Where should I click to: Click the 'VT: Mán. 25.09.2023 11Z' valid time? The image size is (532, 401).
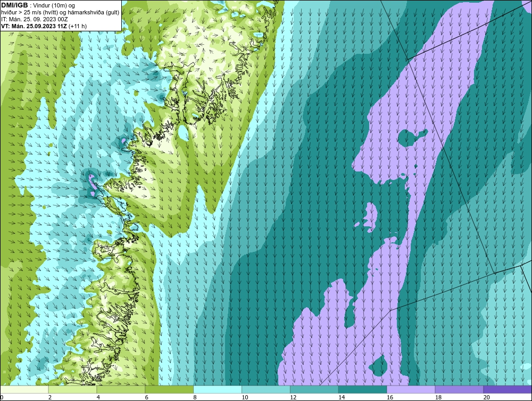point(34,26)
